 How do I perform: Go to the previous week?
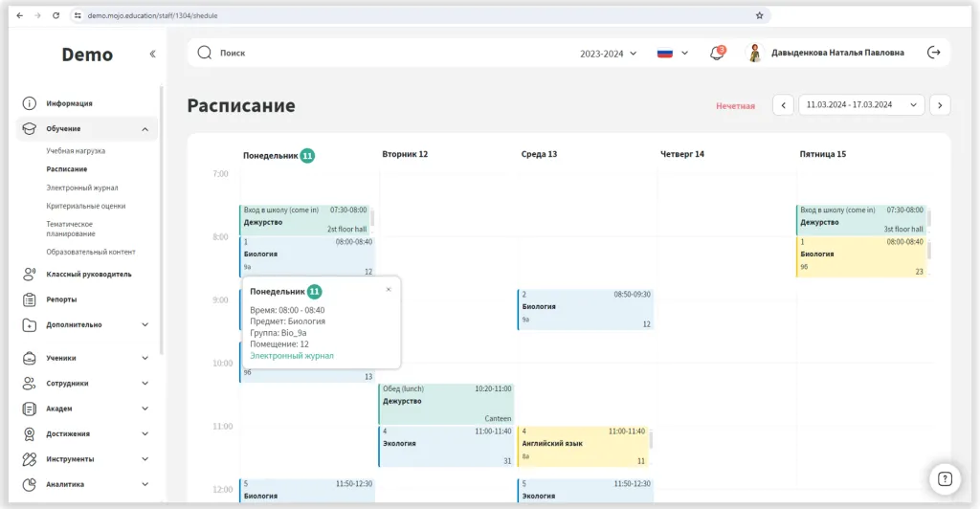click(x=783, y=105)
